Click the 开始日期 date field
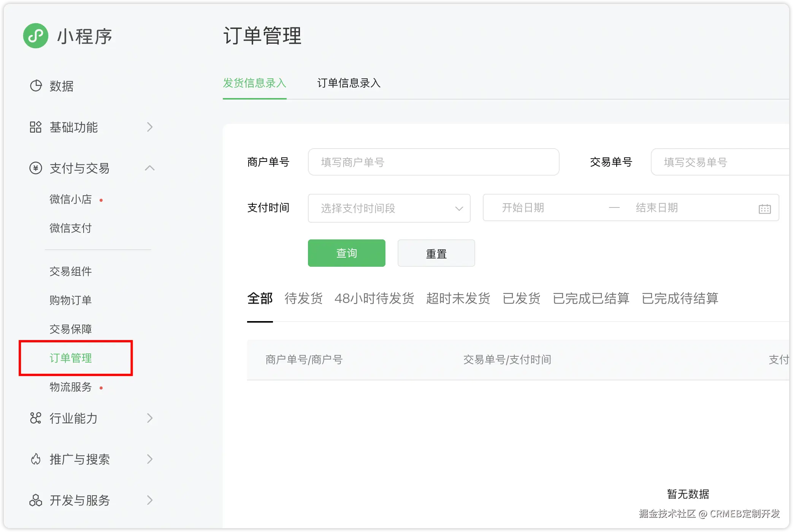 (x=523, y=208)
